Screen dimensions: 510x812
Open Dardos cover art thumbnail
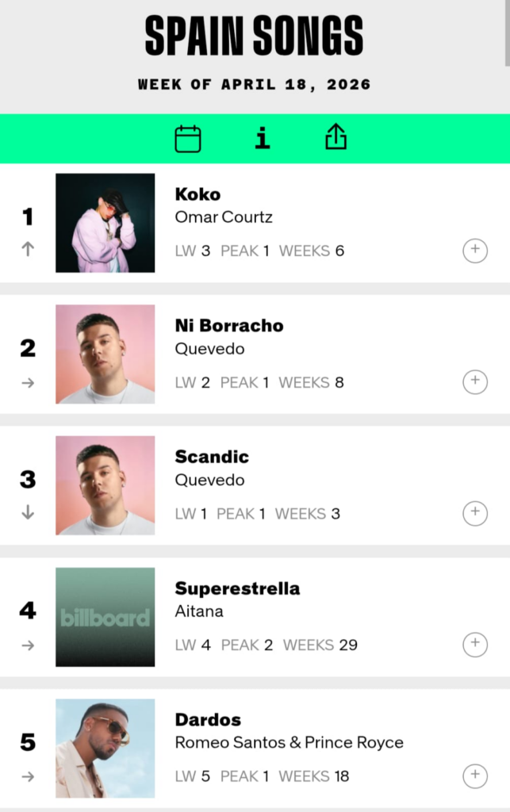[x=105, y=748]
